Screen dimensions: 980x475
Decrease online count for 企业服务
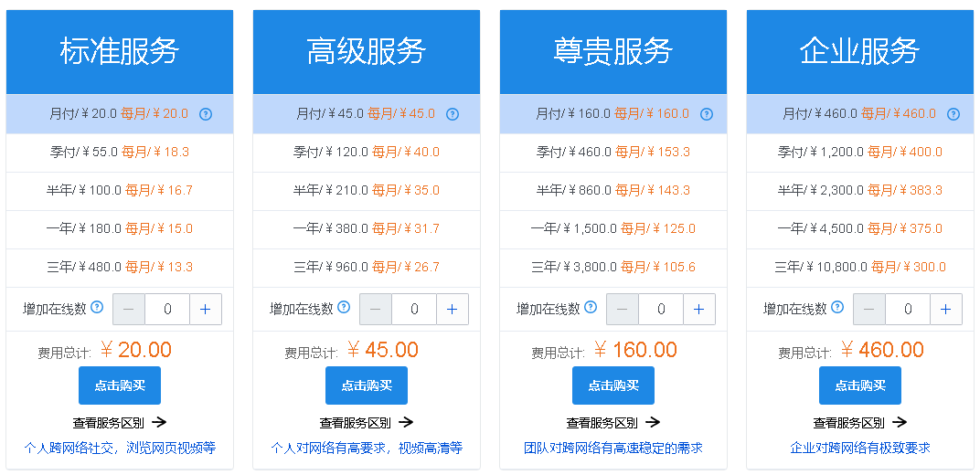(x=869, y=310)
